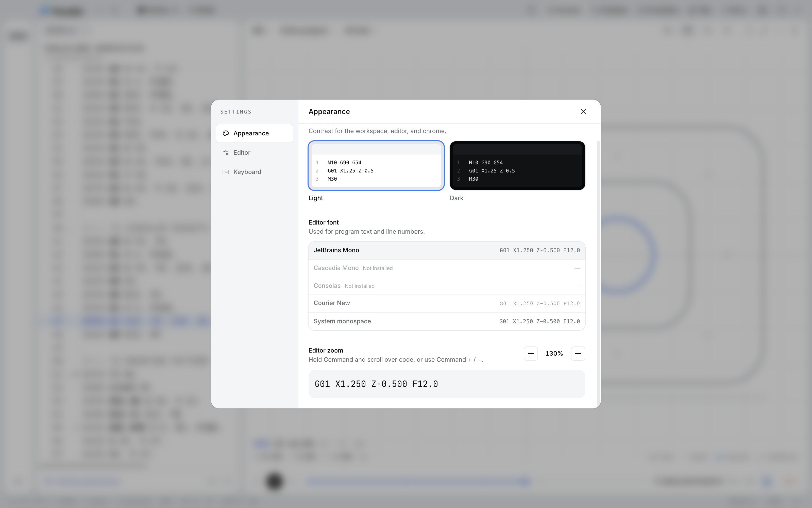Decrease editor zoom with minus button
The height and width of the screenshot is (508, 812).
coord(531,354)
